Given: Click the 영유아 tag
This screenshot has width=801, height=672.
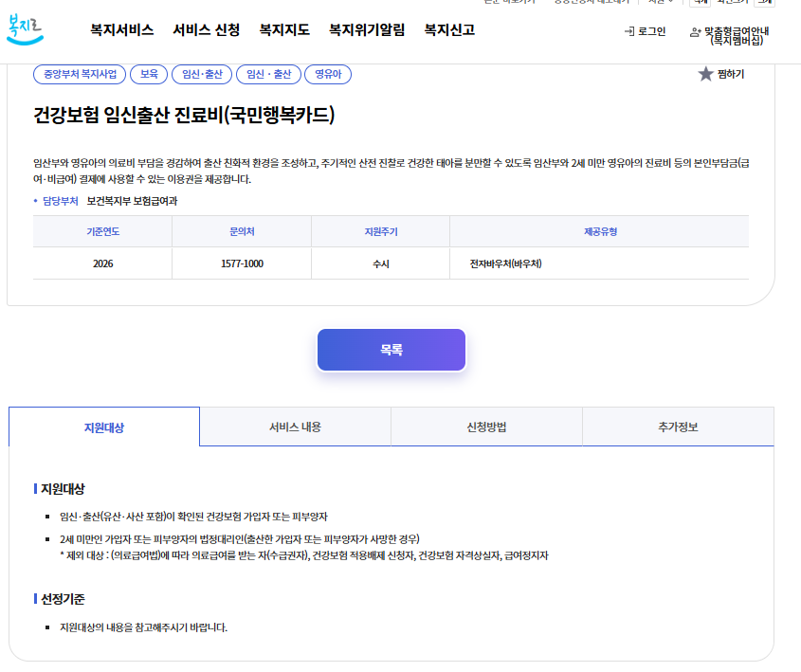Looking at the screenshot, I should [x=328, y=74].
